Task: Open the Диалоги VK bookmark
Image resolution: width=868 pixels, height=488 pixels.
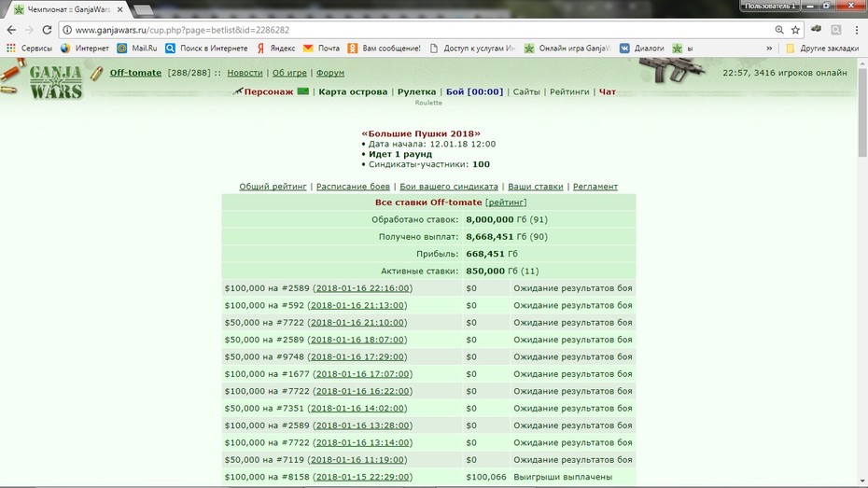Action: tap(641, 49)
